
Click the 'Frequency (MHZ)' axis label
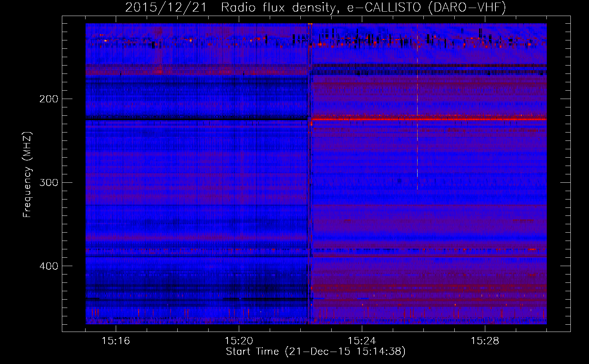tap(27, 175)
